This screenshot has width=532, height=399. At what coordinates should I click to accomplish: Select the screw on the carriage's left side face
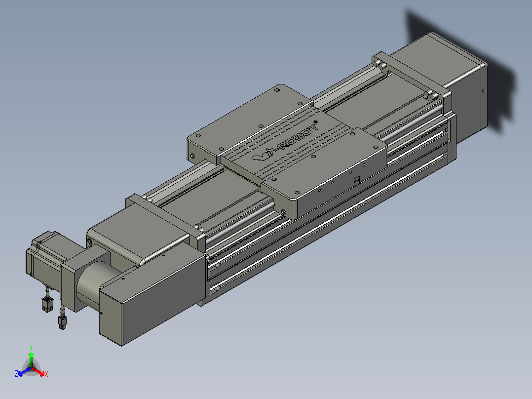(192, 156)
